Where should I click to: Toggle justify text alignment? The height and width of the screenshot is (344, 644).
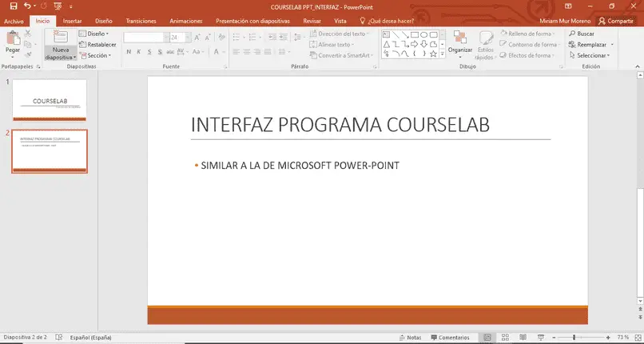point(268,52)
